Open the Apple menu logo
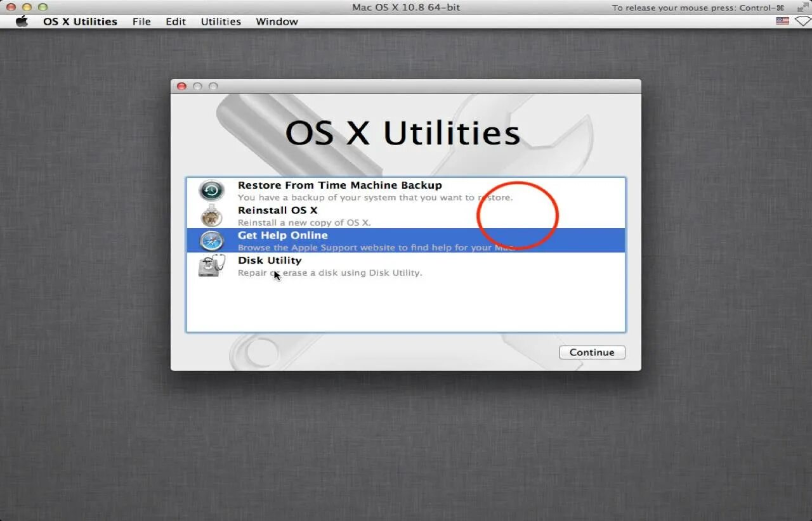The width and height of the screenshot is (812, 521). click(x=22, y=21)
